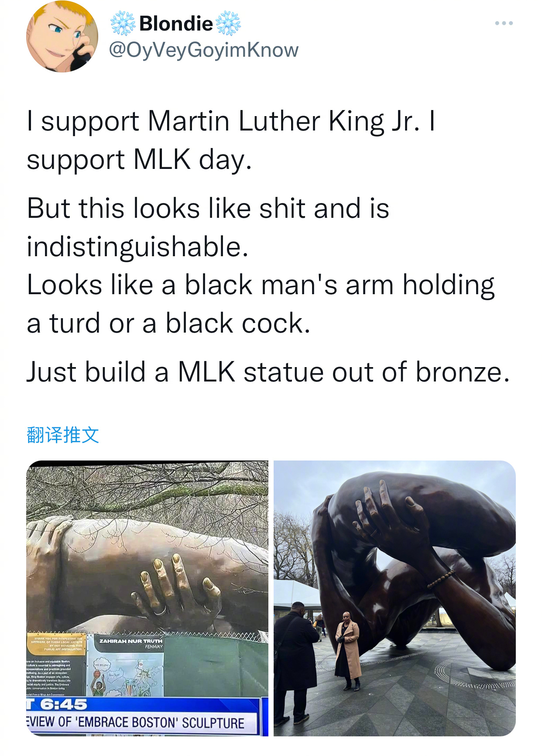
Task: Click the display name Blondie
Action: 176,23
